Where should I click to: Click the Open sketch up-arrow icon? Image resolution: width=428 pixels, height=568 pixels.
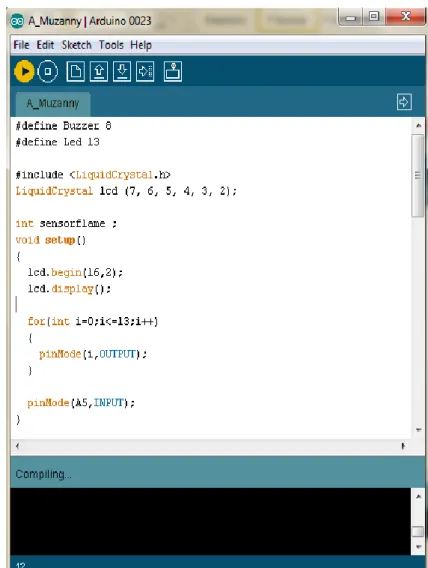click(99, 71)
